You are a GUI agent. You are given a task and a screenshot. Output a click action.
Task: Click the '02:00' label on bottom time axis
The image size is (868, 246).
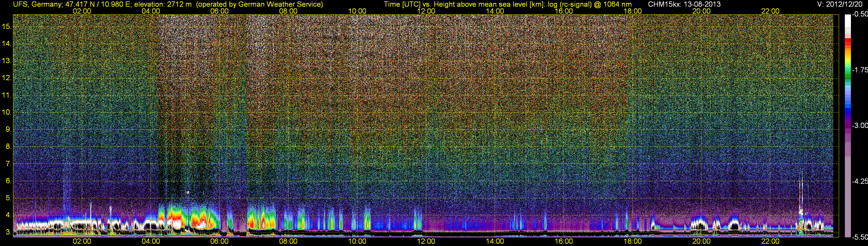point(82,241)
